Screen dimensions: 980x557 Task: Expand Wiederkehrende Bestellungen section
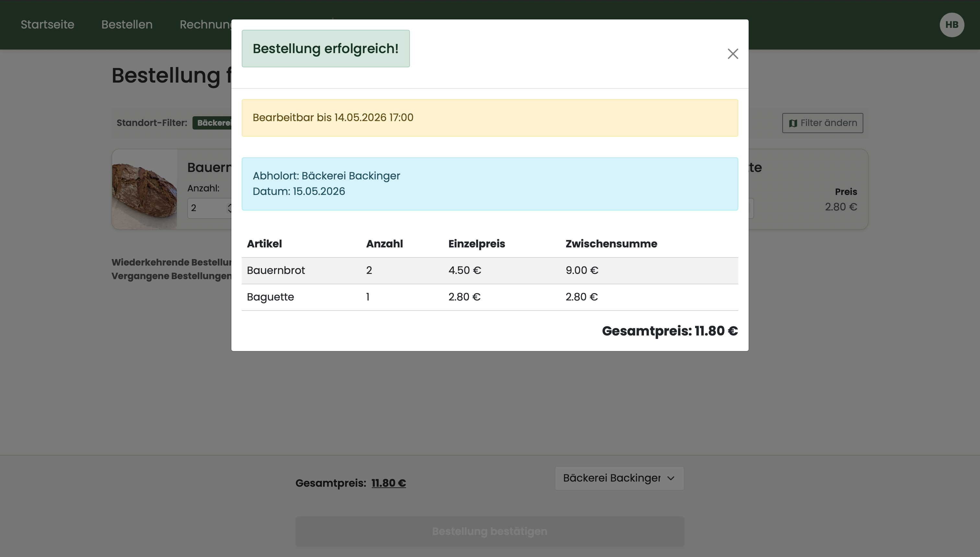click(x=171, y=262)
